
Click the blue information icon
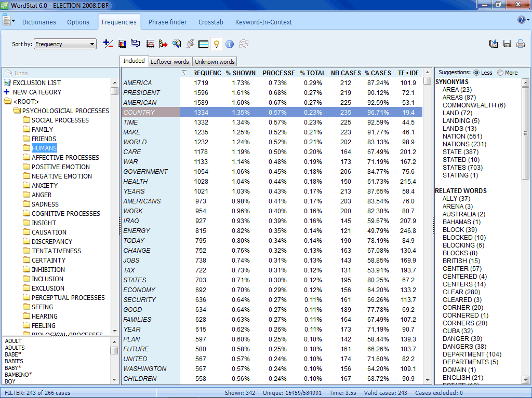(230, 44)
